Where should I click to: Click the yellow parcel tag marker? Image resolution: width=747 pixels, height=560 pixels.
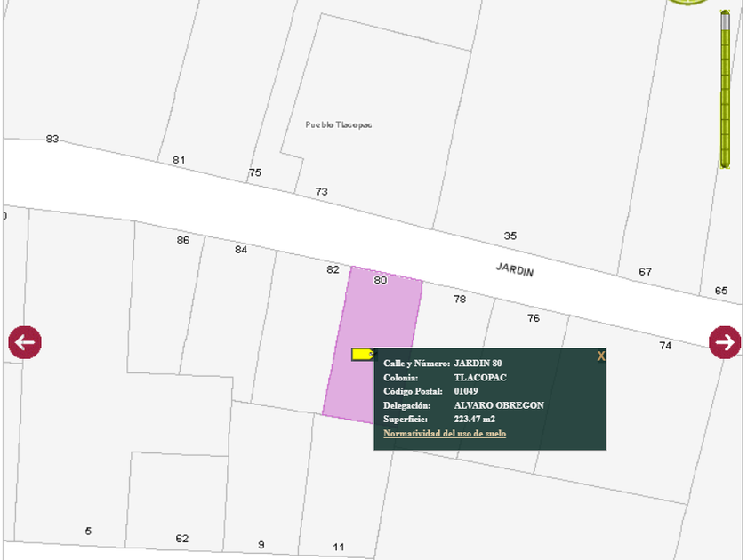(364, 355)
